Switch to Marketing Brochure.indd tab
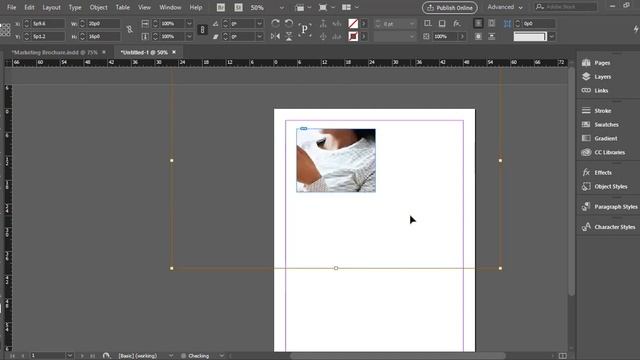Image resolution: width=640 pixels, height=360 pixels. 54,52
